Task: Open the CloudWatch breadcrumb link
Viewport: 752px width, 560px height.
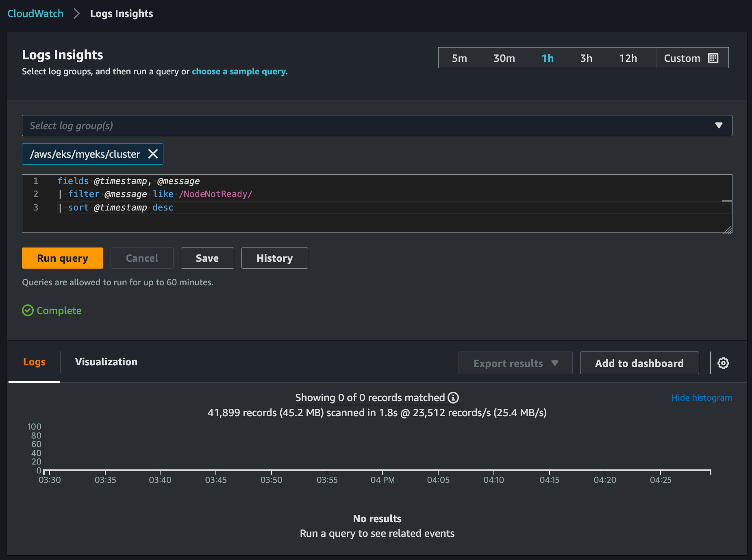Action: (35, 13)
